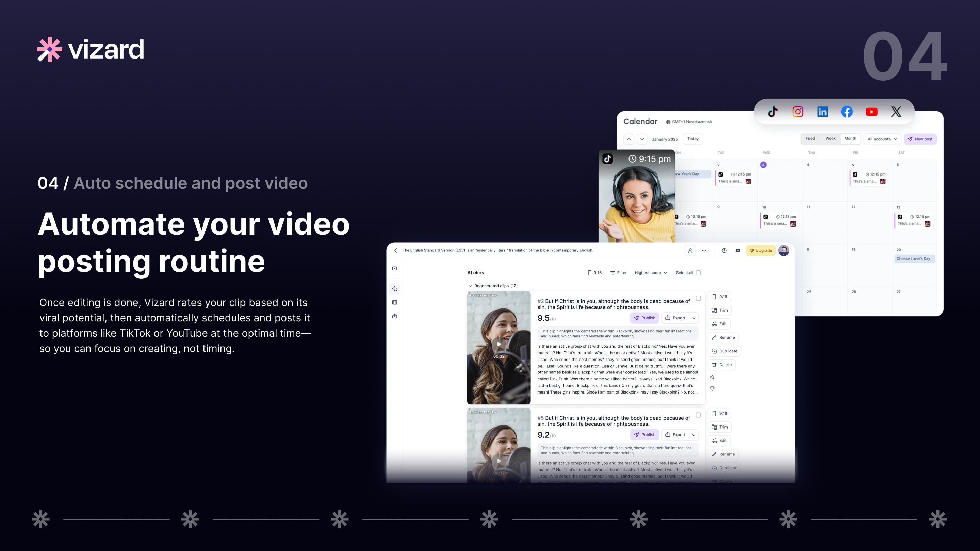
Task: Play the first clip video thumbnail
Action: click(x=499, y=344)
